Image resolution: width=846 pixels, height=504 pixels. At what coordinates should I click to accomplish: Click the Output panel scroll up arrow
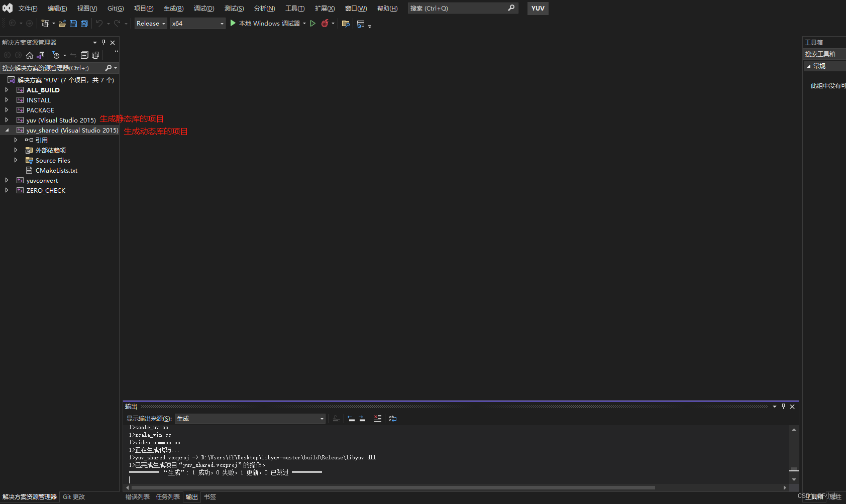pos(794,430)
